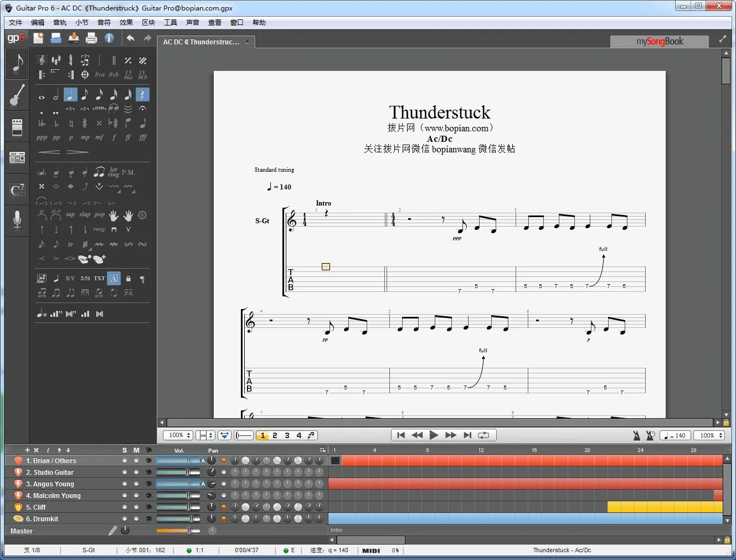Viewport: 736px width, 560px height.
Task: Toggle the metronome icon near tempo
Action: tap(637, 435)
